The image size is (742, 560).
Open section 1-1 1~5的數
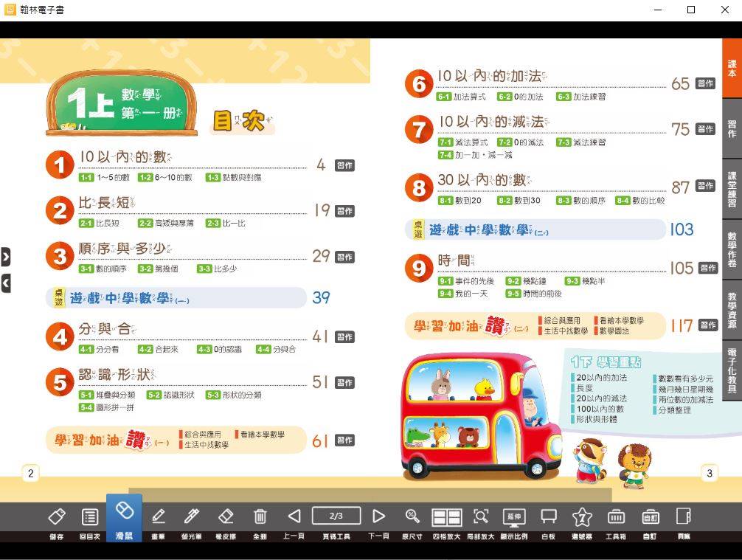click(x=104, y=178)
